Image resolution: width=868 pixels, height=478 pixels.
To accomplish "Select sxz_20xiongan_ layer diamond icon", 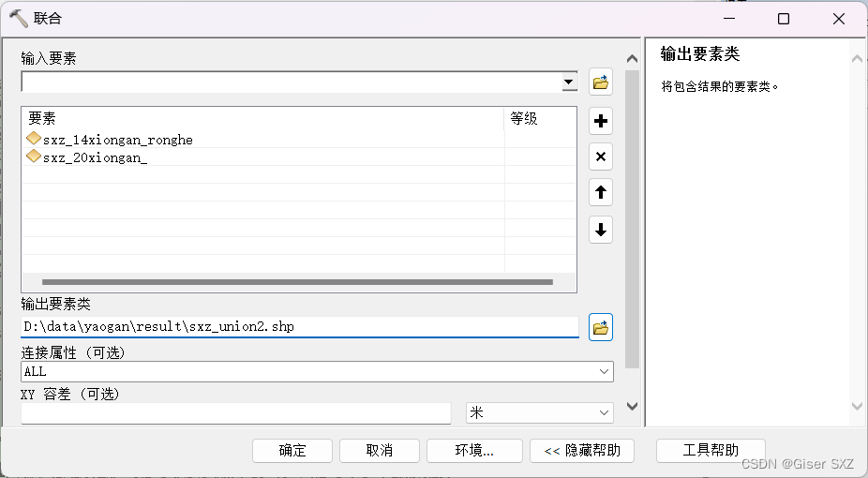I will (x=34, y=156).
